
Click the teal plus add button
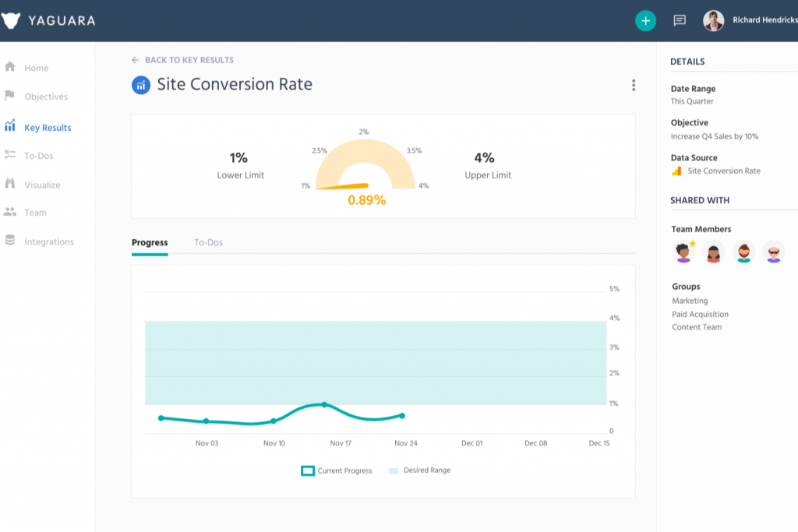(645, 21)
